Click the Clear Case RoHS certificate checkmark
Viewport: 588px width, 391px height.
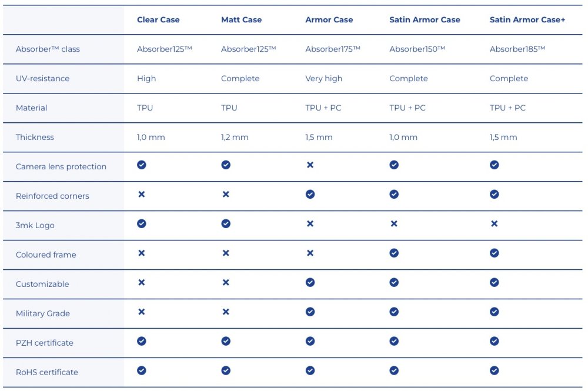tap(141, 370)
